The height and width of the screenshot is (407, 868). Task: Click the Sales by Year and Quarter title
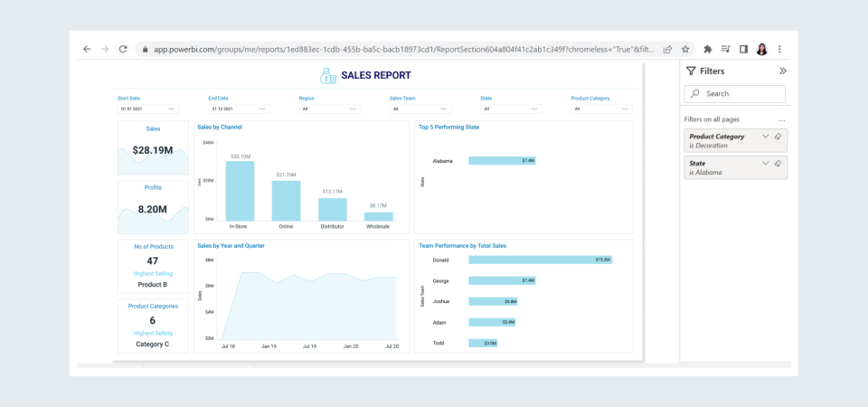point(231,245)
